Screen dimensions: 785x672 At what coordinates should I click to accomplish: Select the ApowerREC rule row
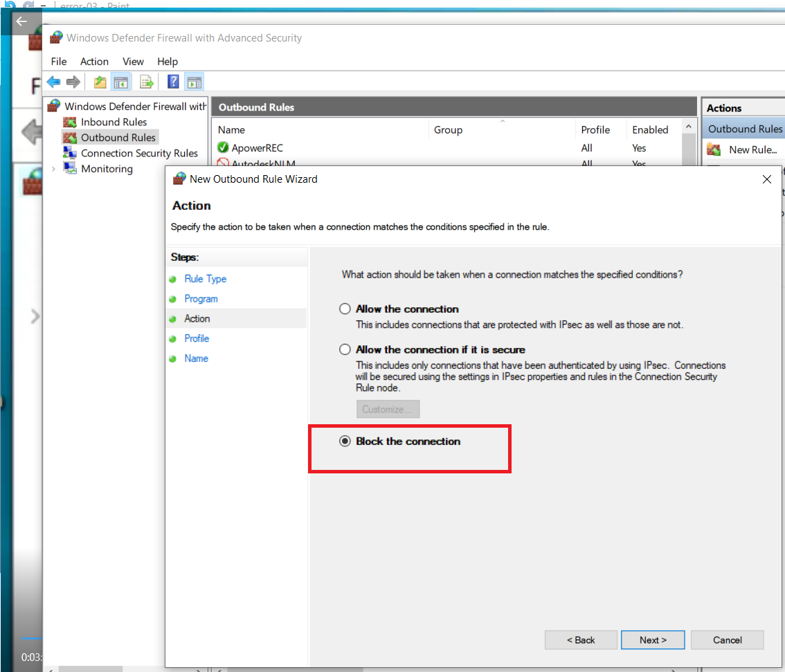(x=447, y=148)
